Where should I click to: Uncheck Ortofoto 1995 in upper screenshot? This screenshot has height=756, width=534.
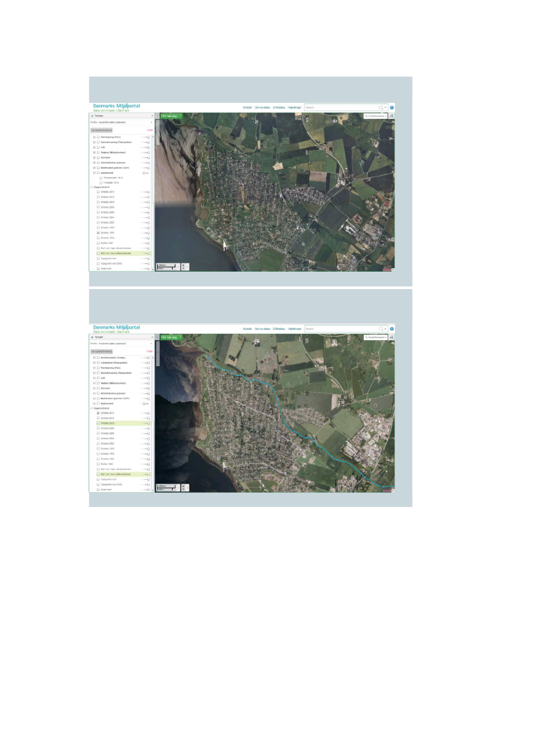[x=98, y=233]
